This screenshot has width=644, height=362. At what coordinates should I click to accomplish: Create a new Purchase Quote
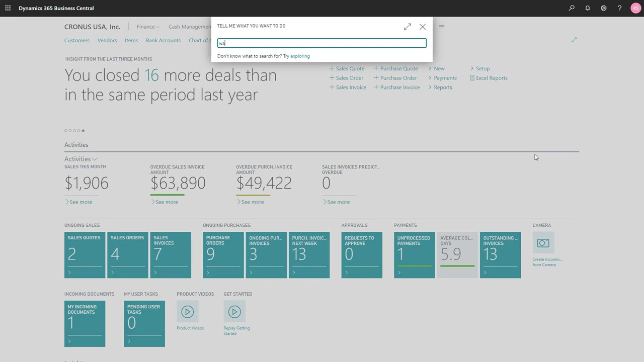coord(395,68)
